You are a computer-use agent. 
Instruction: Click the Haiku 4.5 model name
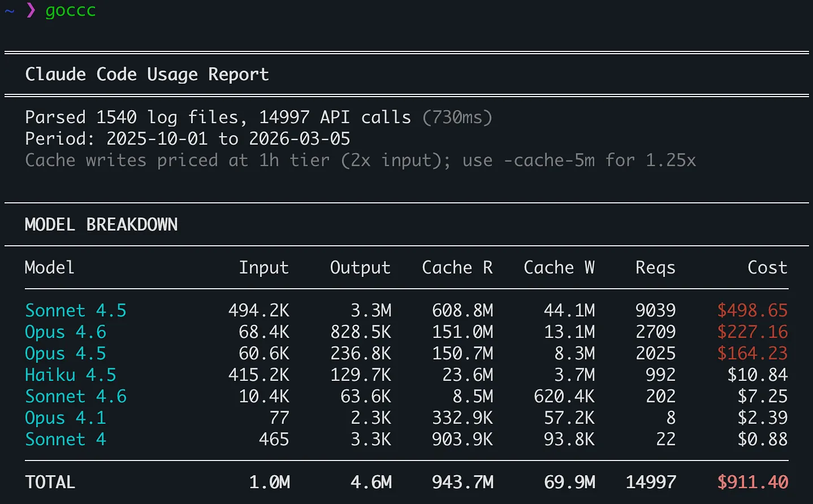(71, 375)
